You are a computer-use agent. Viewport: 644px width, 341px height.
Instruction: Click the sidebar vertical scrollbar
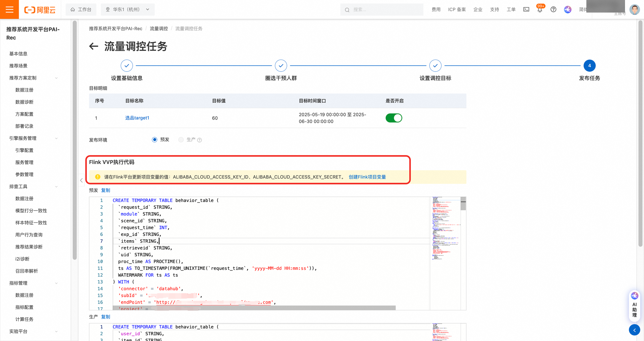tap(75, 140)
